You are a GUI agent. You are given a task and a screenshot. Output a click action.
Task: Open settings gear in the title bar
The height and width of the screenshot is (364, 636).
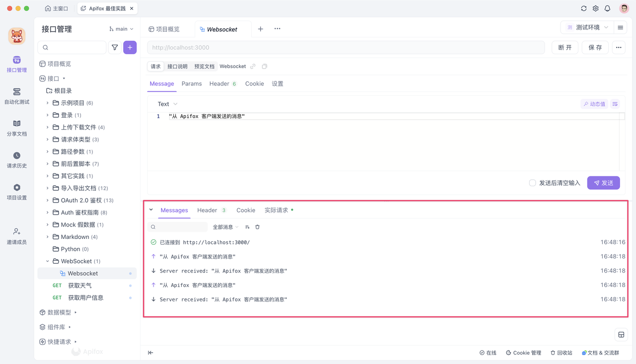click(596, 8)
